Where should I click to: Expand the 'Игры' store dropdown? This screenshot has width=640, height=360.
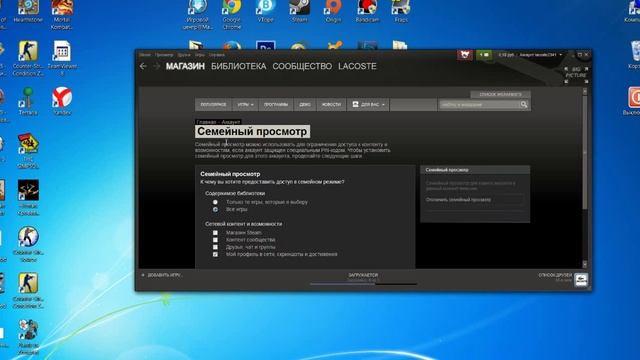[x=245, y=105]
